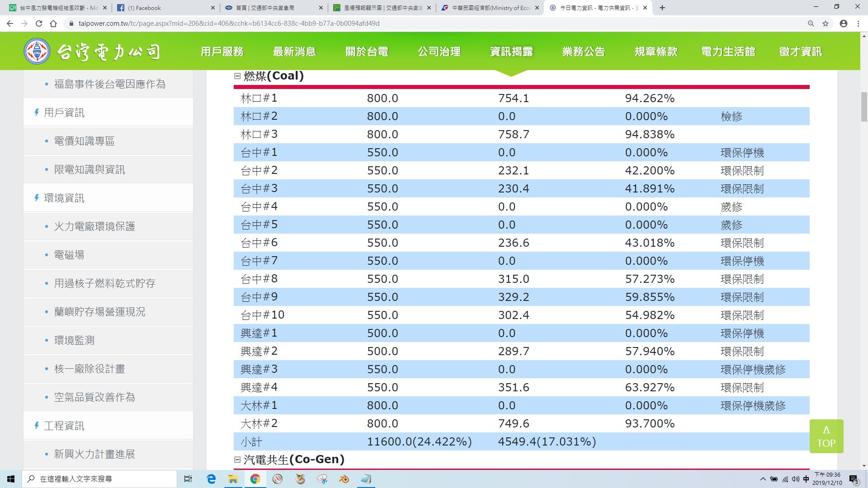Collapse the 汽電共生(Co-Gen) section
Image resolution: width=868 pixels, height=488 pixels.
click(237, 460)
